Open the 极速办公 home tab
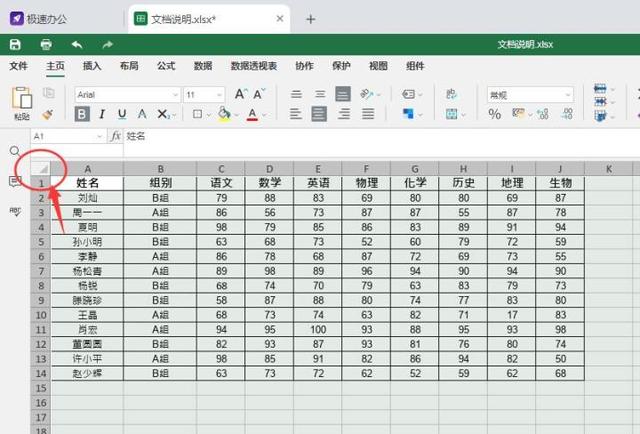This screenshot has width=640, height=434. coord(38,19)
